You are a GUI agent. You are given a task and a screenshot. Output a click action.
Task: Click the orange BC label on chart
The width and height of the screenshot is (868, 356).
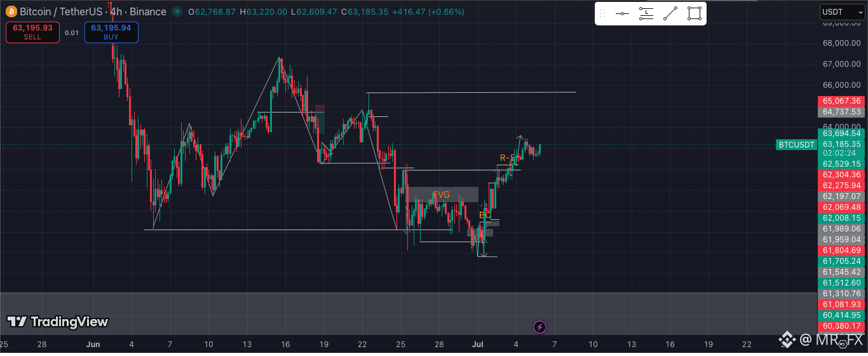(x=485, y=216)
